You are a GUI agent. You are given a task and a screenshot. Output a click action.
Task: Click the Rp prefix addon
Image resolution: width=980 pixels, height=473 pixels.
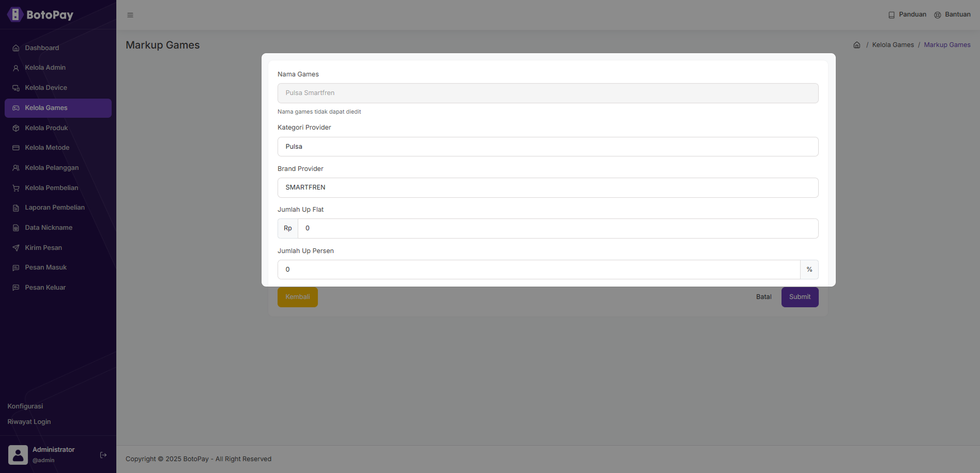pyautogui.click(x=288, y=228)
